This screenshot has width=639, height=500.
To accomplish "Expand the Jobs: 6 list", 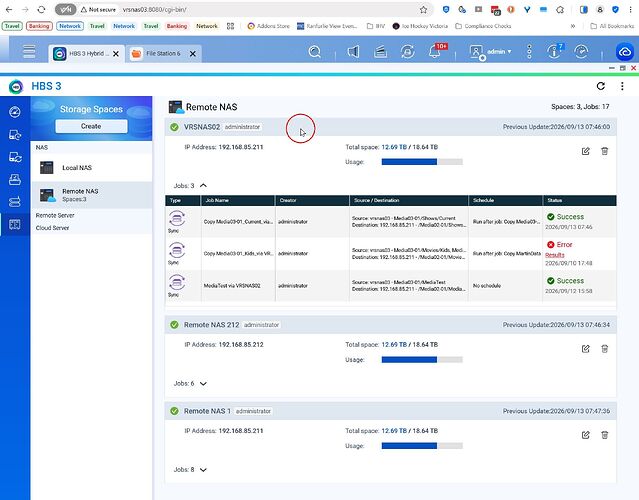I will coord(203,383).
